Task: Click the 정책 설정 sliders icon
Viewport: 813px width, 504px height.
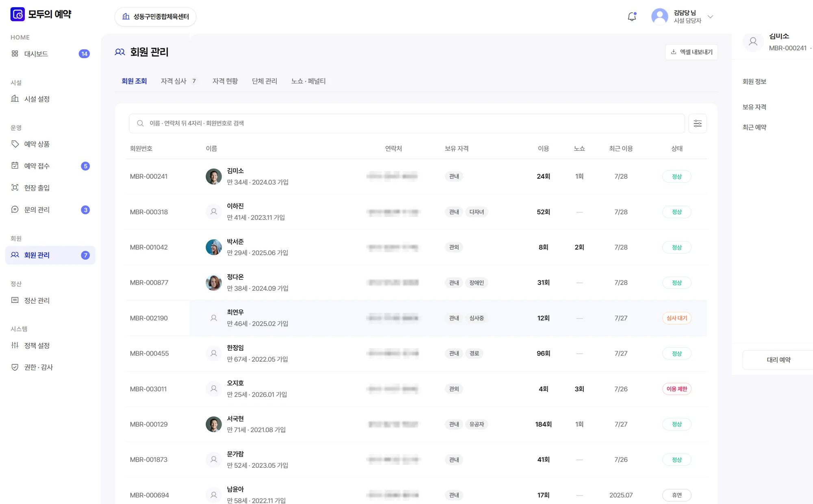Action: pyautogui.click(x=15, y=345)
